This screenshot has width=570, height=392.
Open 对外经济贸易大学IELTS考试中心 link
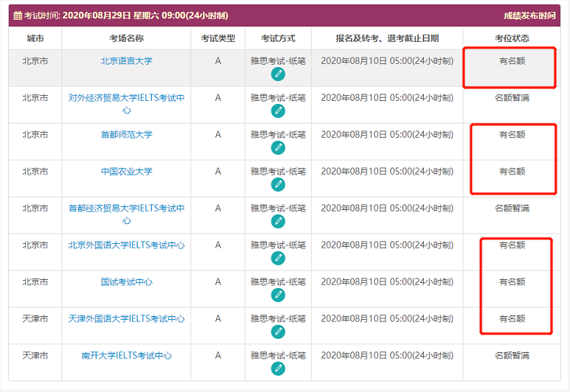(127, 104)
